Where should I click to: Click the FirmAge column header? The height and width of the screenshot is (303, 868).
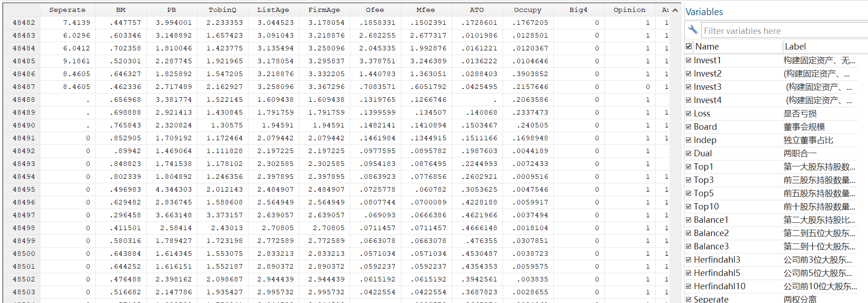click(324, 10)
